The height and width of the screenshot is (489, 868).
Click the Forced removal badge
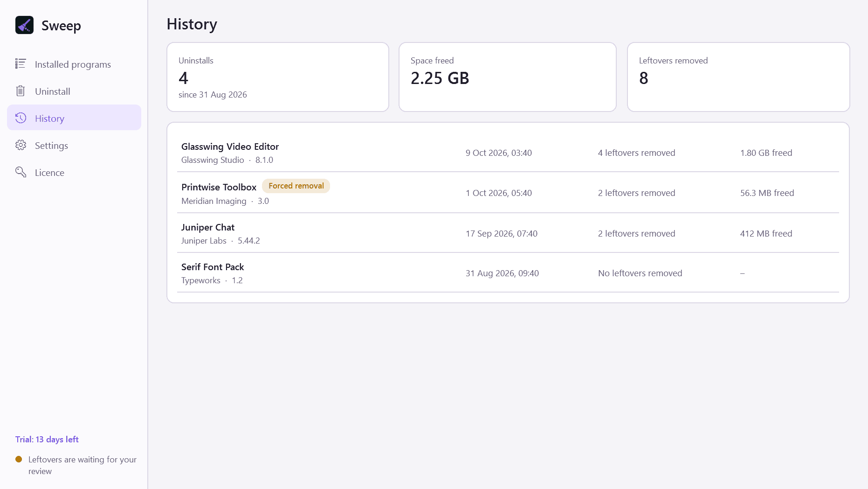(296, 186)
